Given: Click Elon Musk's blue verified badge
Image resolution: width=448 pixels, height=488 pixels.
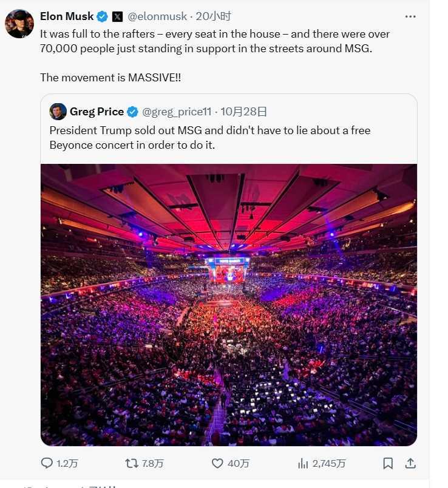Looking at the screenshot, I should 103,16.
